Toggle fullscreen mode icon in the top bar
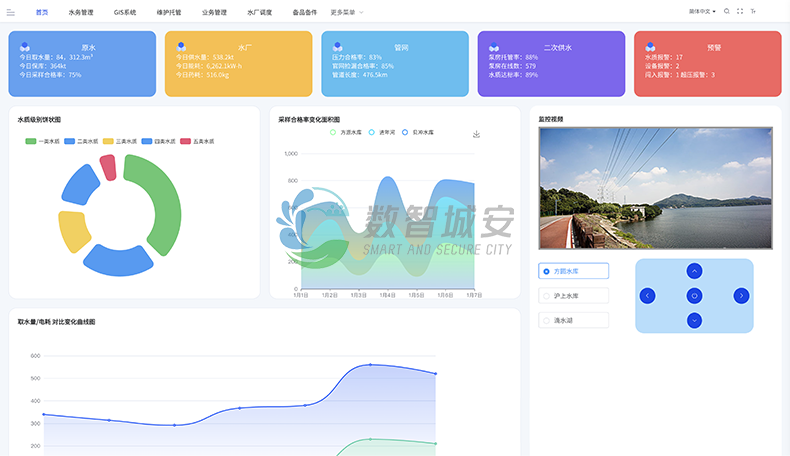The height and width of the screenshot is (456, 790). 740,12
